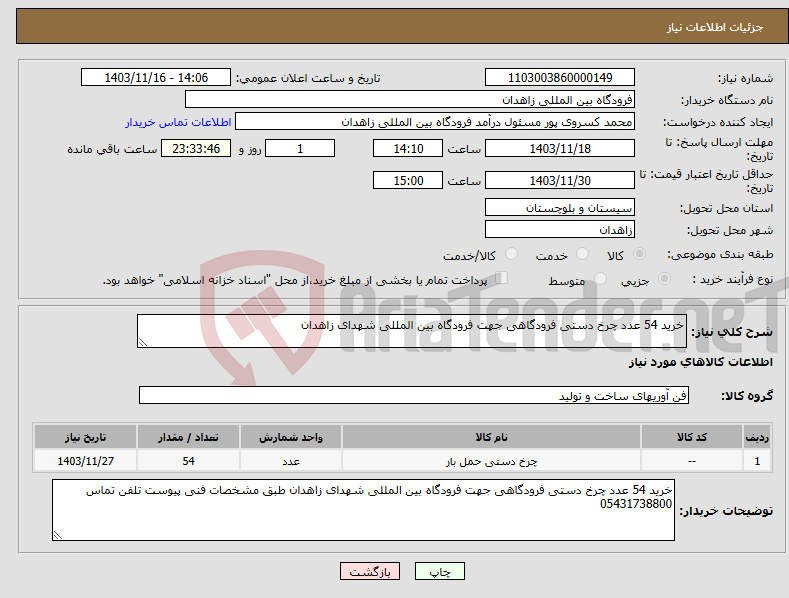The image size is (789, 598).
Task: Click the row number cell 1
Action: point(757,461)
